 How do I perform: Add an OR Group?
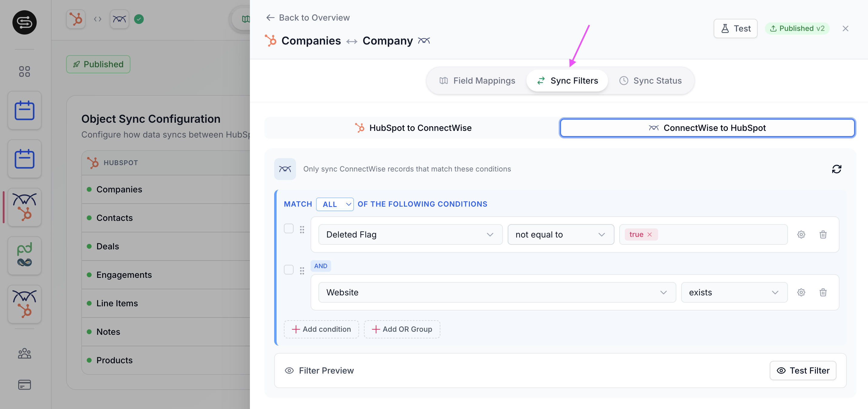[402, 329]
